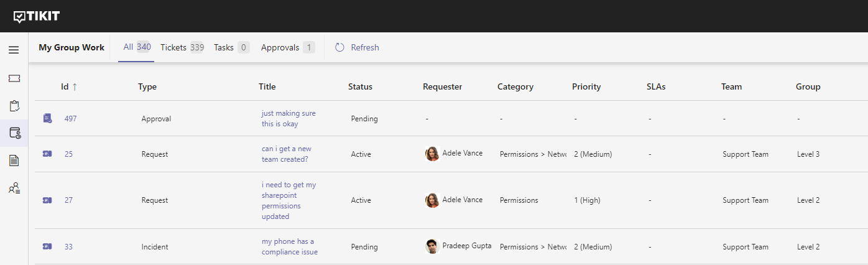Viewport: 868px width, 265px height.
Task: Open 'sharepoint permissions updated' ticket title
Action: 289,200
